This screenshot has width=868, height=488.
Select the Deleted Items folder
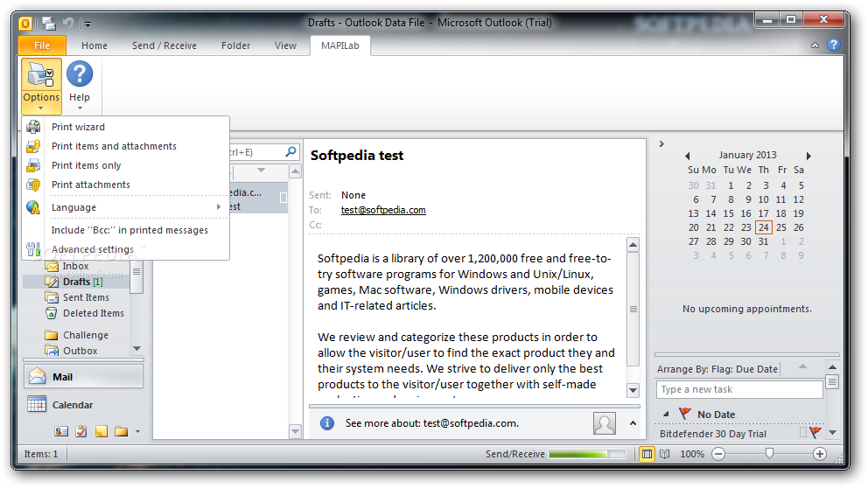(93, 313)
